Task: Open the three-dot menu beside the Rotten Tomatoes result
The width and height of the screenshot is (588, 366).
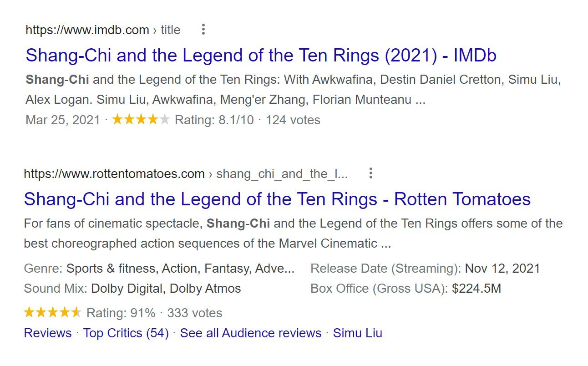Action: (x=370, y=173)
